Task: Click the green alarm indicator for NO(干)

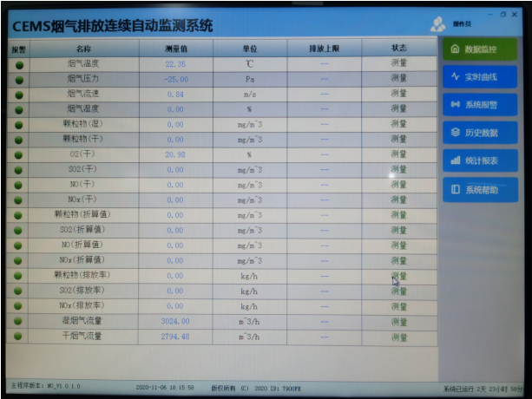Action: 19,186
